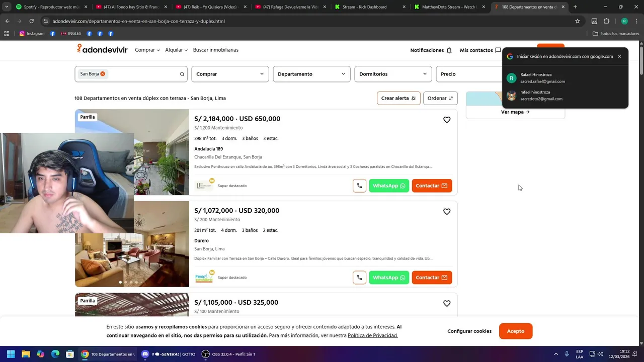Expand Precio filter
Screen dimensions: 644x362
[x=469, y=74]
